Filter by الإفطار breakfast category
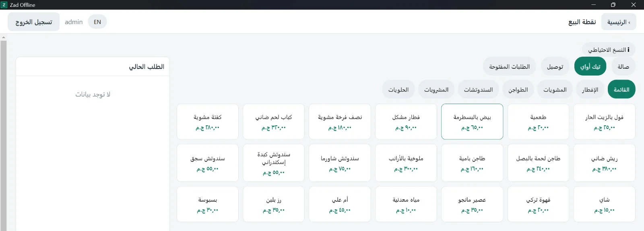 pyautogui.click(x=590, y=89)
